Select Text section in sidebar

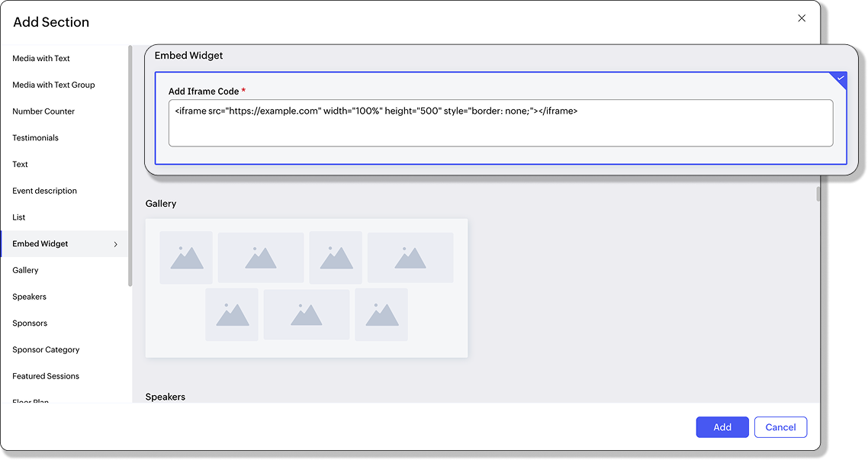pos(20,165)
